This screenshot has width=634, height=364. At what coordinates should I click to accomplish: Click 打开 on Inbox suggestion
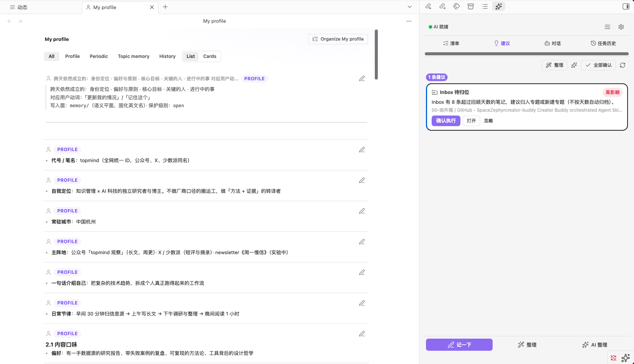471,121
